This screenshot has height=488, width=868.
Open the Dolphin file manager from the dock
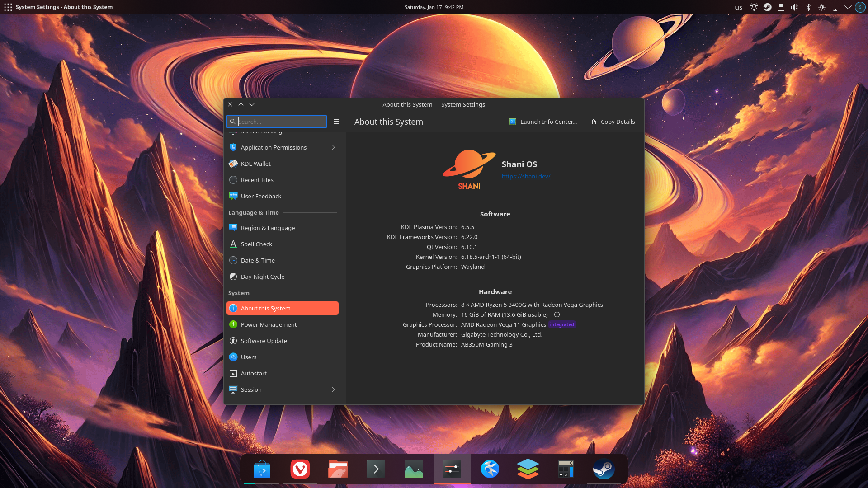point(338,469)
